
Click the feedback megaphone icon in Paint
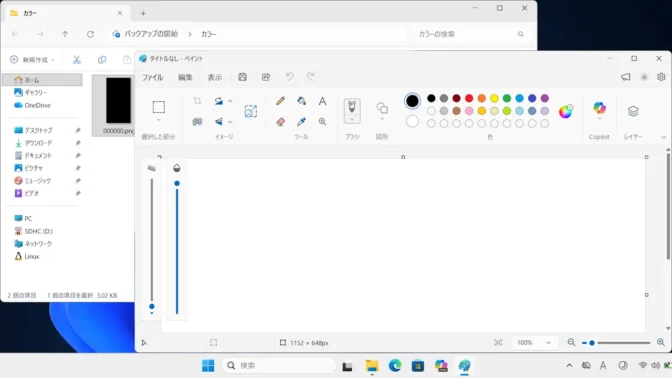coord(626,77)
